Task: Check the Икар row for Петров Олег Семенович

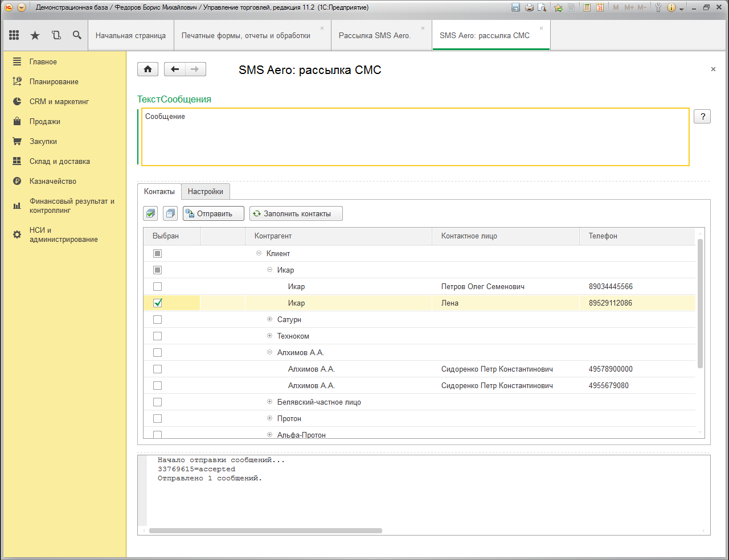Action: (x=158, y=286)
